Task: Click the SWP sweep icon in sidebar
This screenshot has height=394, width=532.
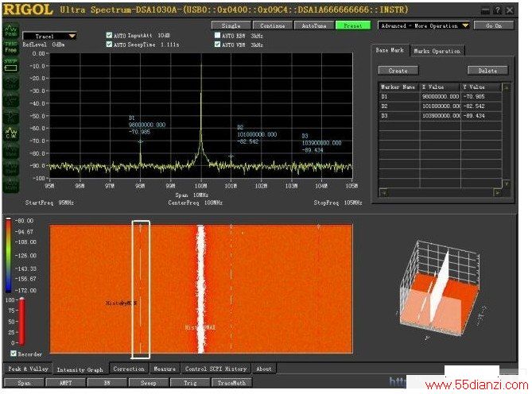Action: coord(10,65)
